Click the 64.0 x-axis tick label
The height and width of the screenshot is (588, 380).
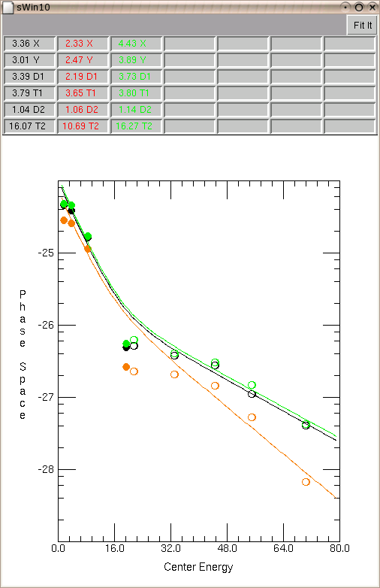283,548
